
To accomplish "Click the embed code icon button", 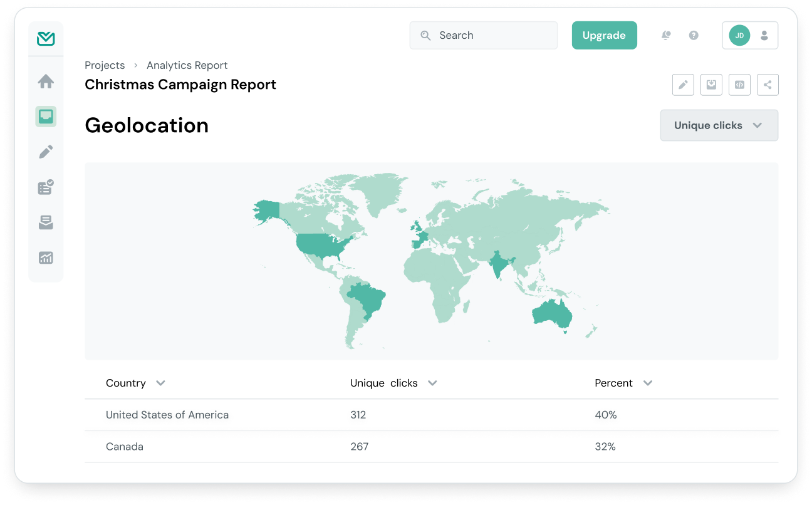I will 739,85.
